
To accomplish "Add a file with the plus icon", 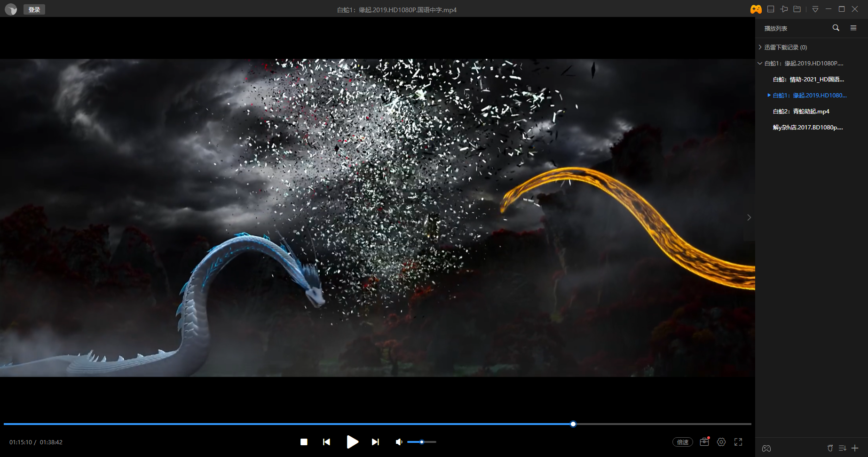I will [x=855, y=448].
